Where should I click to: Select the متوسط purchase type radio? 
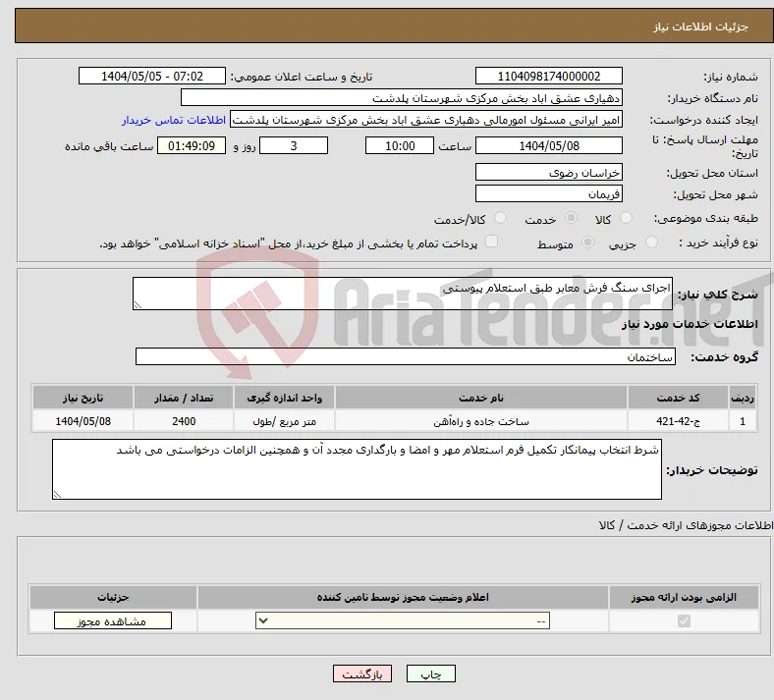[587, 242]
